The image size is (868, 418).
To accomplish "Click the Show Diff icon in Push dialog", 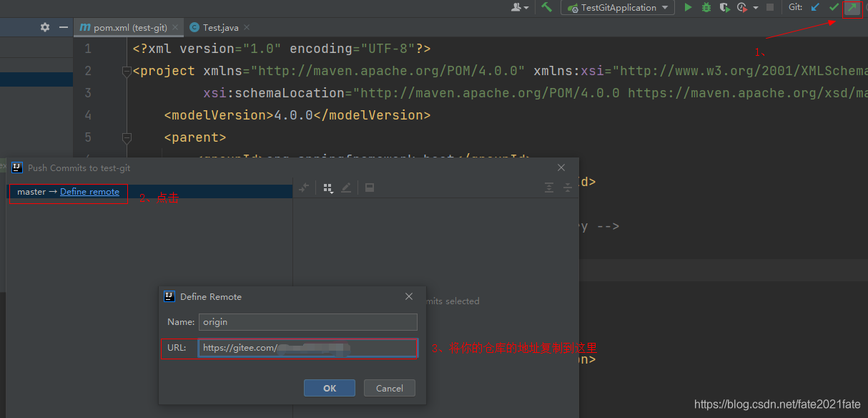I will tap(304, 188).
